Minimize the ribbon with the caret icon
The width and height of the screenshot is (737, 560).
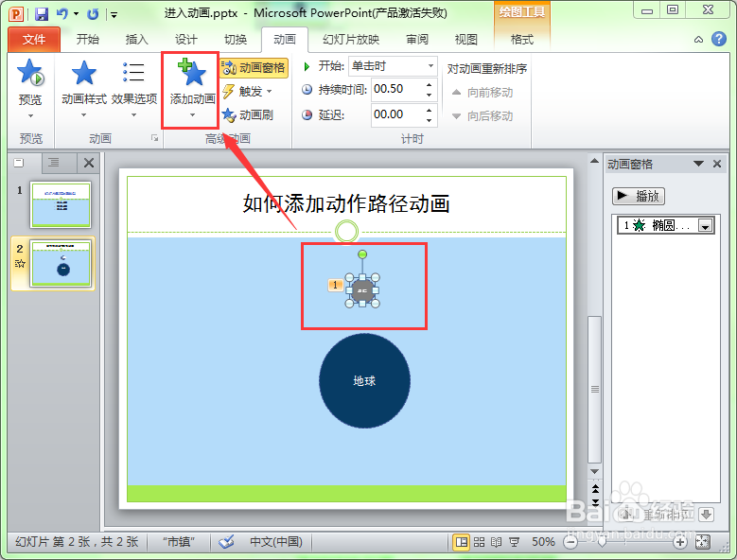point(698,40)
